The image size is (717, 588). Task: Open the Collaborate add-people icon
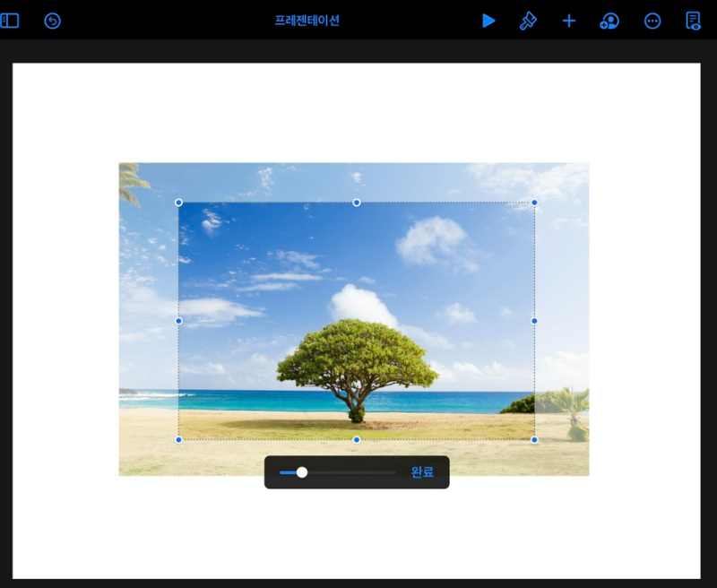click(609, 21)
